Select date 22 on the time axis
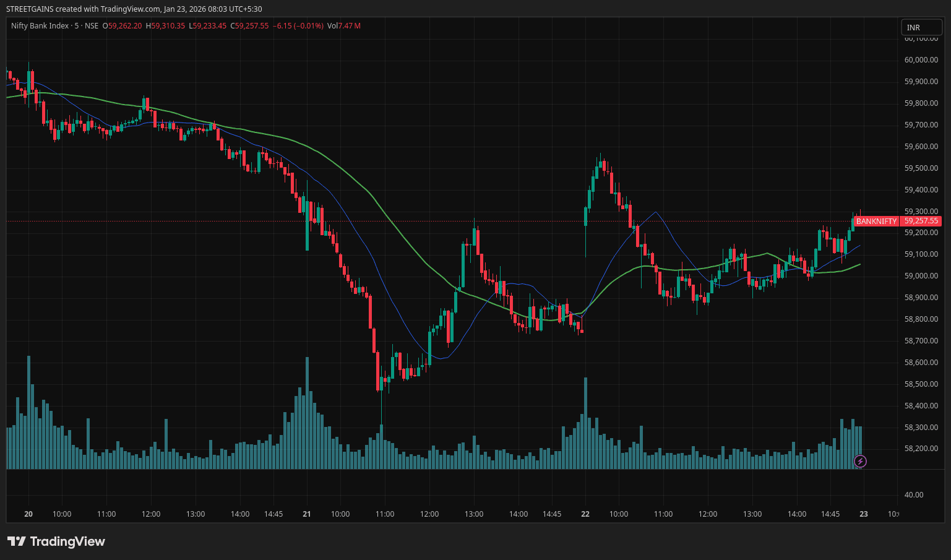Viewport: 951px width, 560px height. (x=585, y=514)
